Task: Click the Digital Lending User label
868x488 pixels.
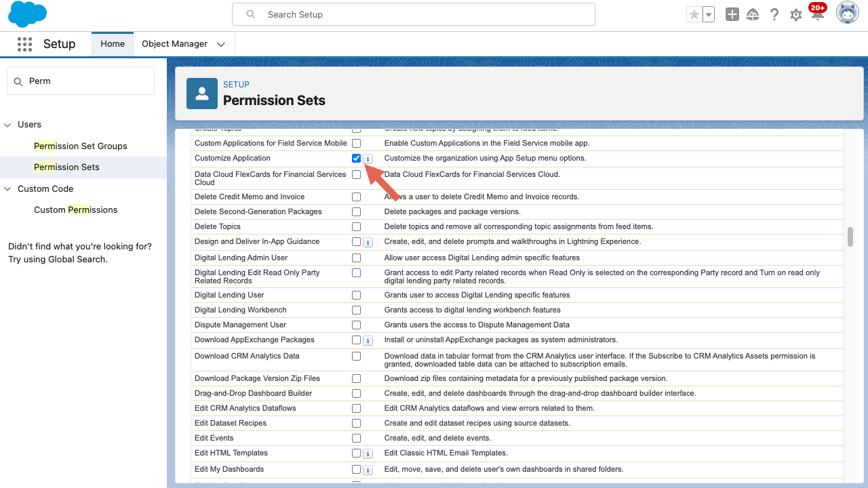Action: pos(229,295)
